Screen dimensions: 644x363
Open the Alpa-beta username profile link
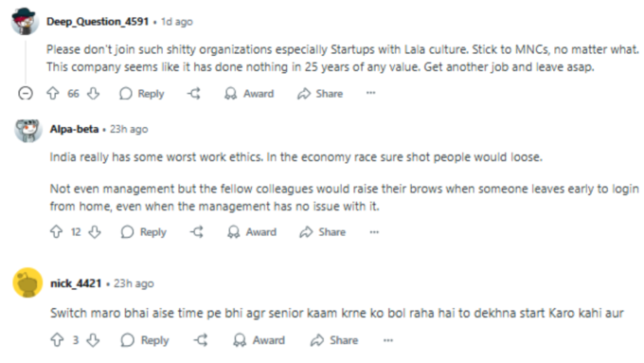click(74, 129)
